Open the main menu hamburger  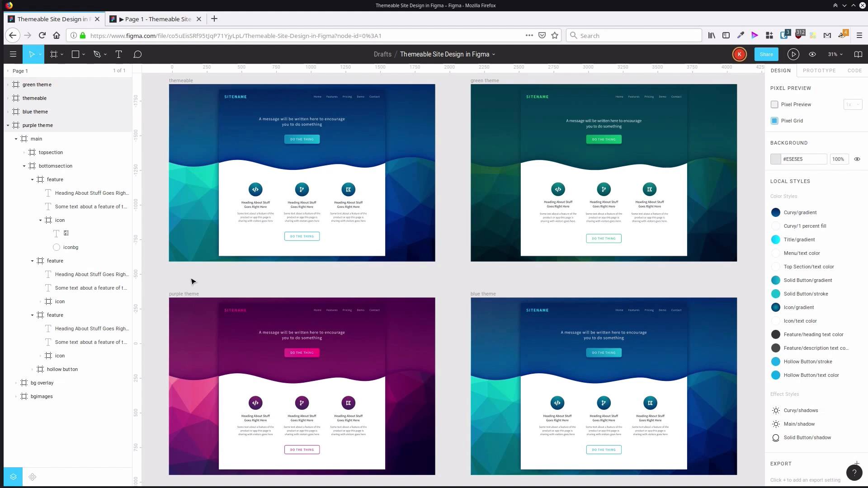coord(13,54)
